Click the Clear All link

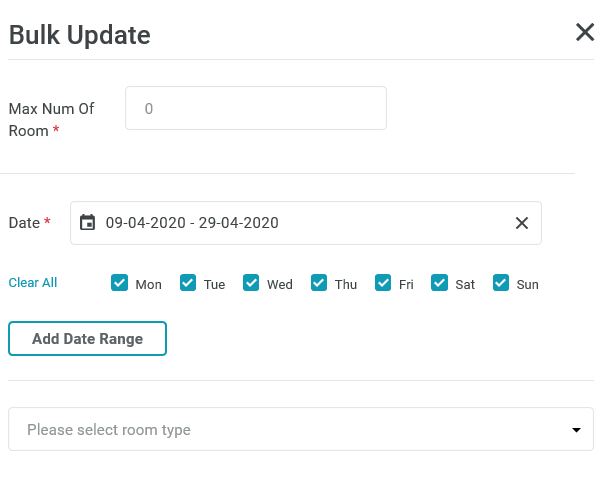[x=33, y=283]
